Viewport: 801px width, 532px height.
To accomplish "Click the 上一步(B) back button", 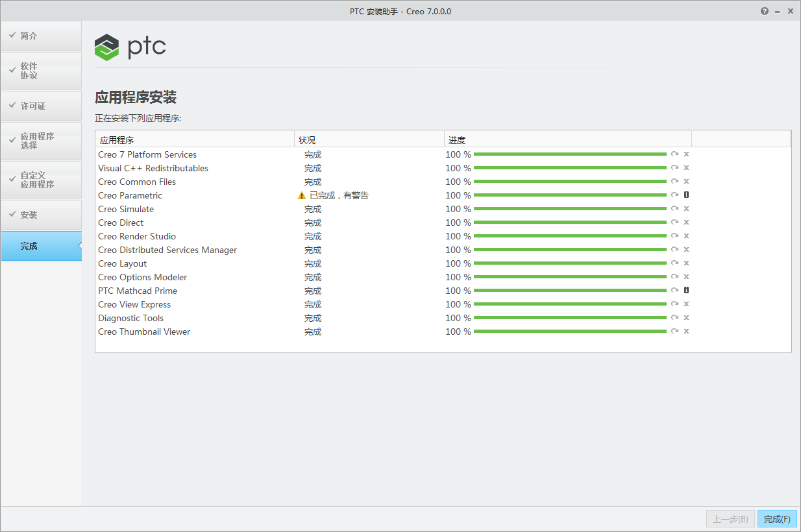I will [730, 519].
